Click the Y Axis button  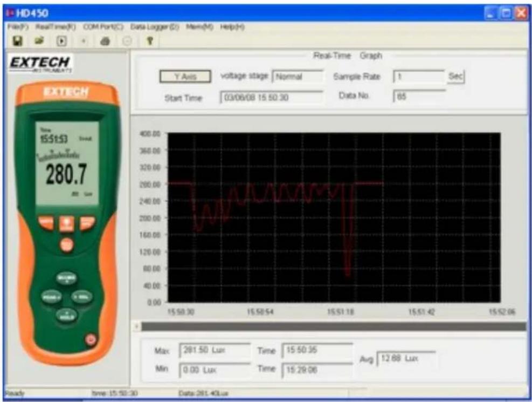tap(185, 77)
